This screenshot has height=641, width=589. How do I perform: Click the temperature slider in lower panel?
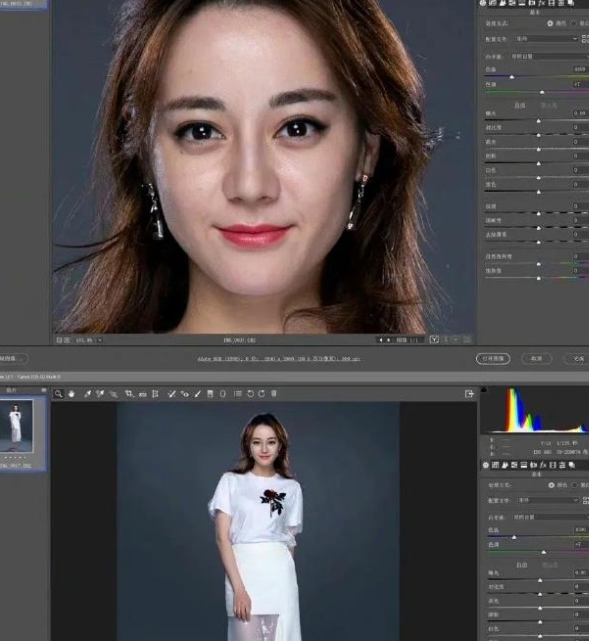point(537,537)
